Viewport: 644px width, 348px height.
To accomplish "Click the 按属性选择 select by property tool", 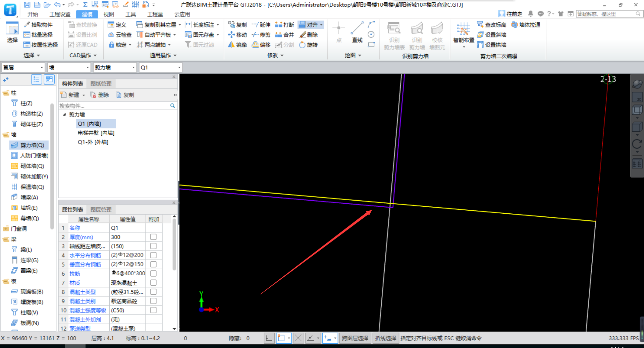I will tap(41, 45).
